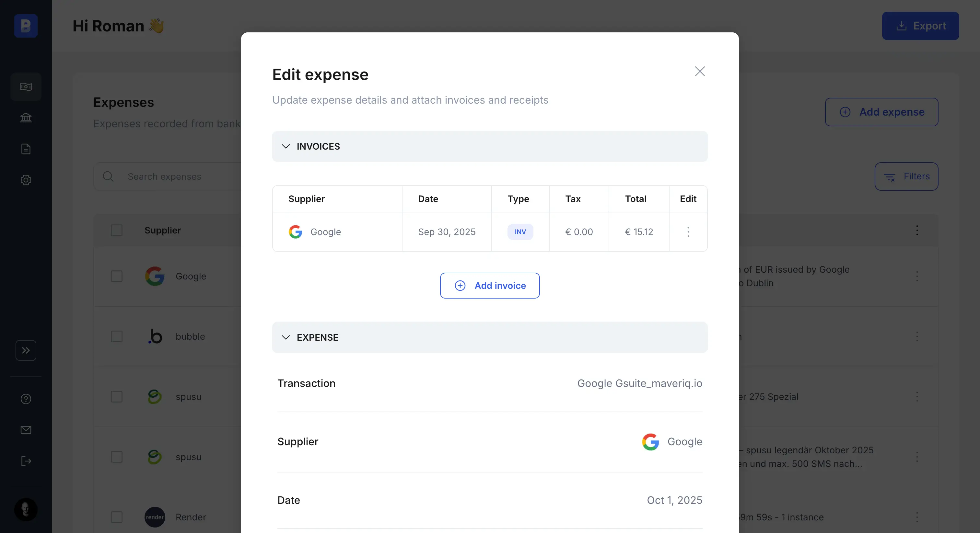Viewport: 980px width, 533px height.
Task: Open the three-dot Edit menu for Google invoice
Action: point(688,232)
